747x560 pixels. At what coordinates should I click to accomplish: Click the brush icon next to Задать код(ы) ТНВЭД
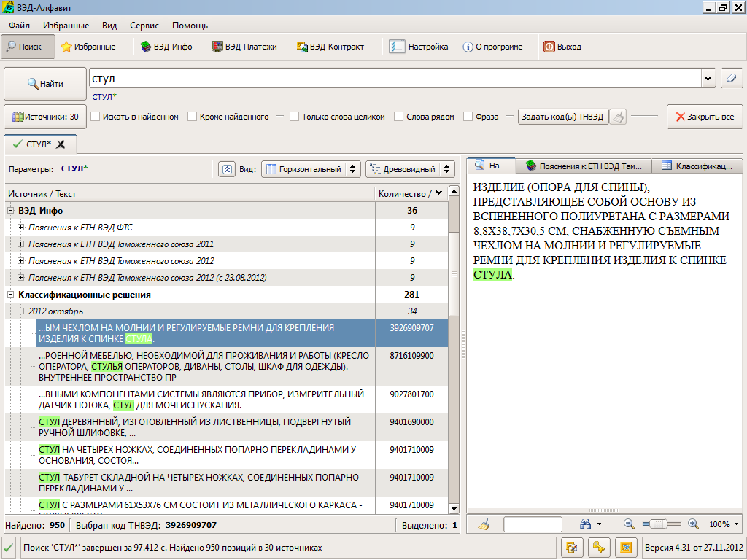618,117
